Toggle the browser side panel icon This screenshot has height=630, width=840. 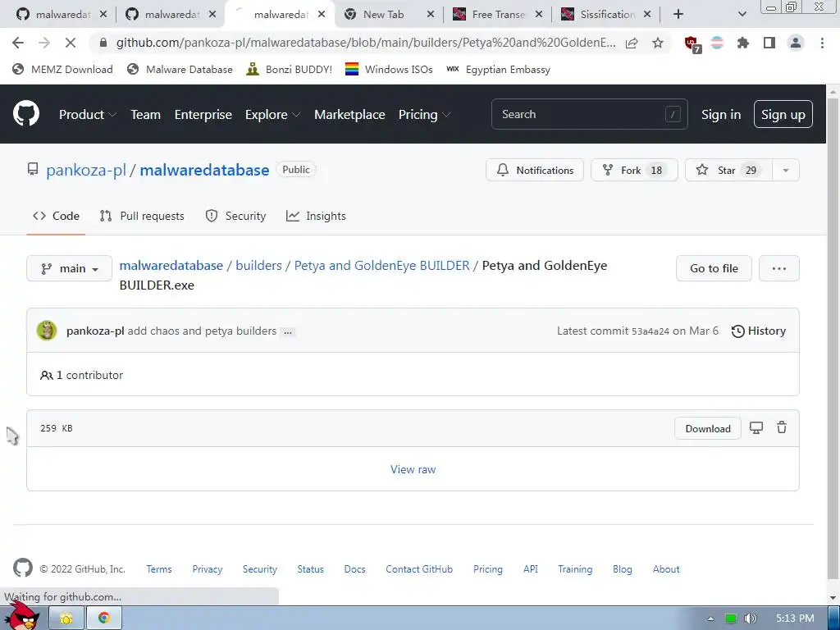click(769, 43)
